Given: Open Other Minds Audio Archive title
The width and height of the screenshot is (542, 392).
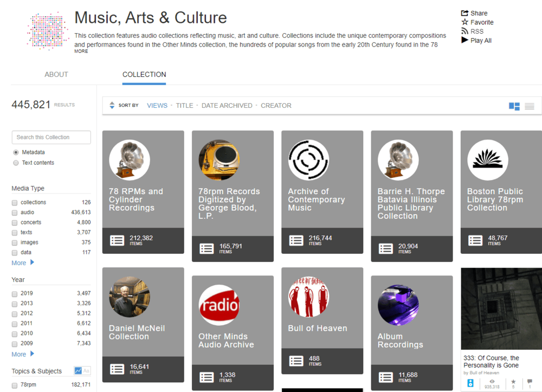Looking at the screenshot, I should pos(226,340).
